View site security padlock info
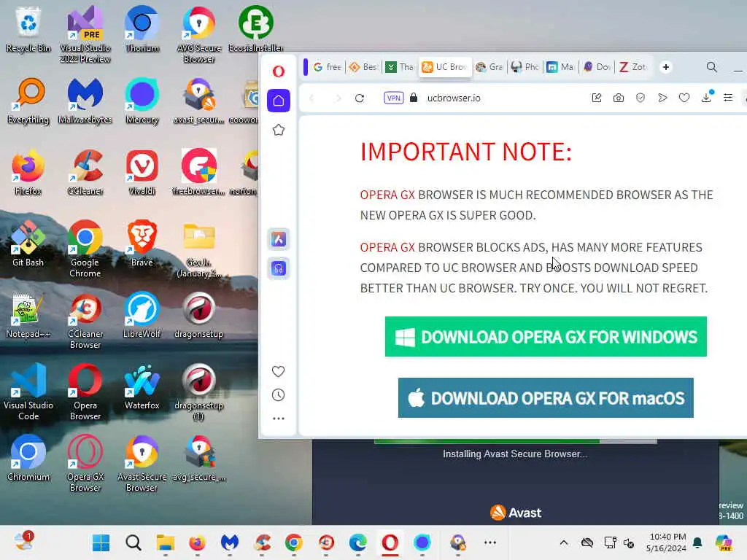Image resolution: width=747 pixels, height=560 pixels. (x=414, y=98)
